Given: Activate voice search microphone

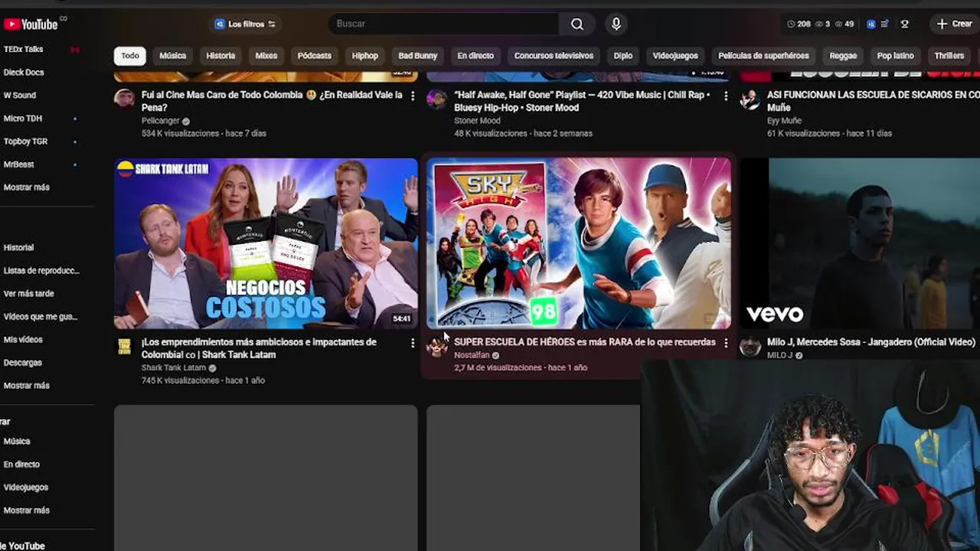Looking at the screenshot, I should (x=616, y=24).
